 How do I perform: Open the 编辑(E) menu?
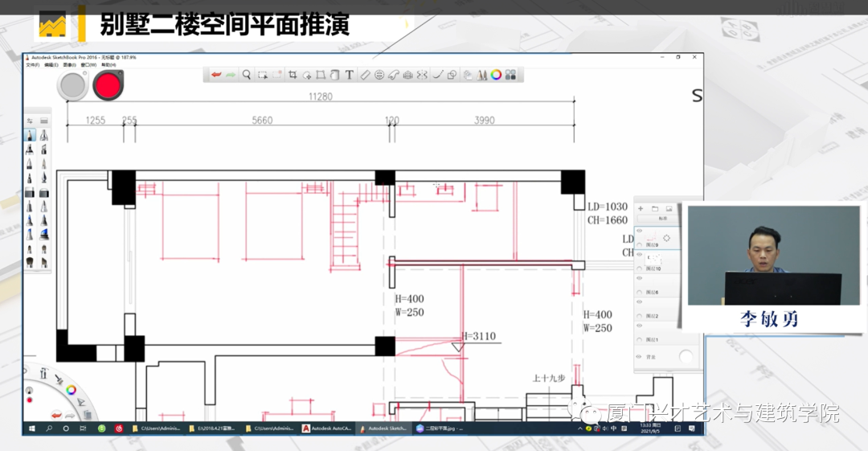point(51,65)
